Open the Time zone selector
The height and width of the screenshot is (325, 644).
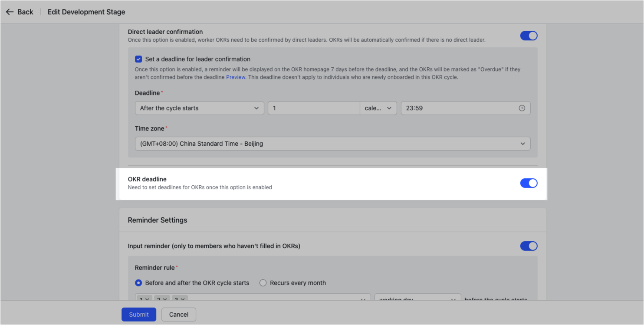click(x=332, y=144)
